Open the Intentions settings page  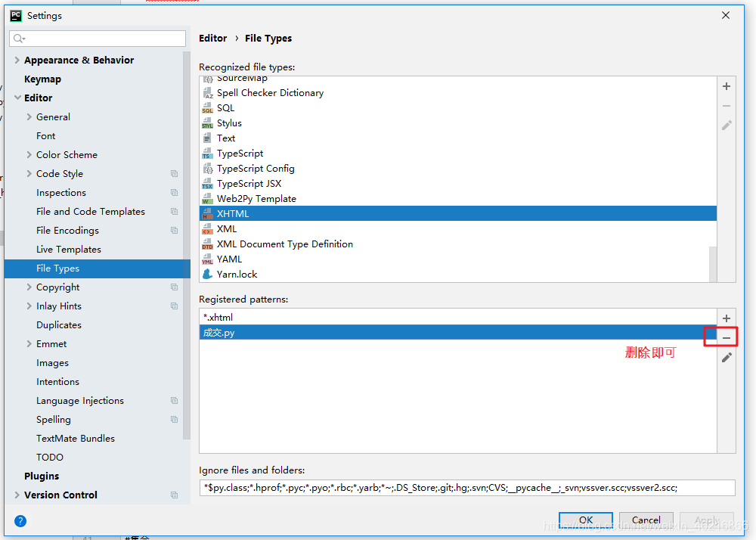click(58, 382)
